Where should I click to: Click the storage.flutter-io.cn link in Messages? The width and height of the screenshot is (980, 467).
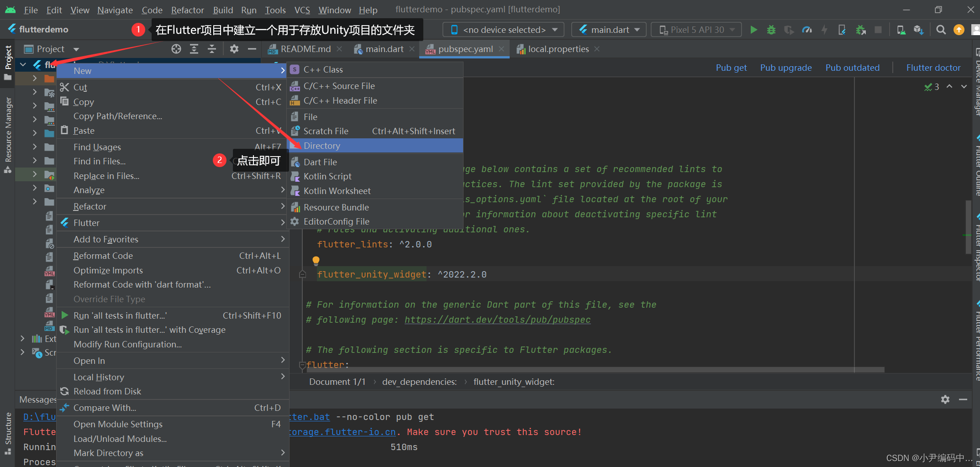click(342, 432)
